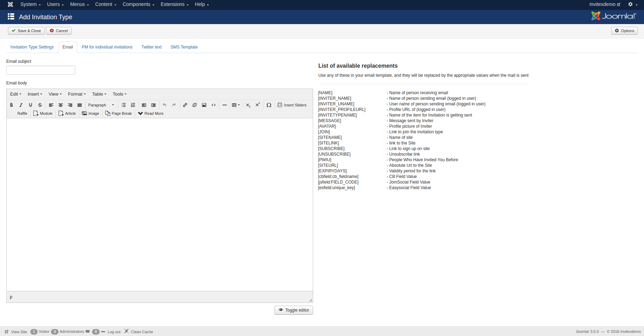Toggle italic text formatting
The width and height of the screenshot is (644, 336).
(x=21, y=105)
